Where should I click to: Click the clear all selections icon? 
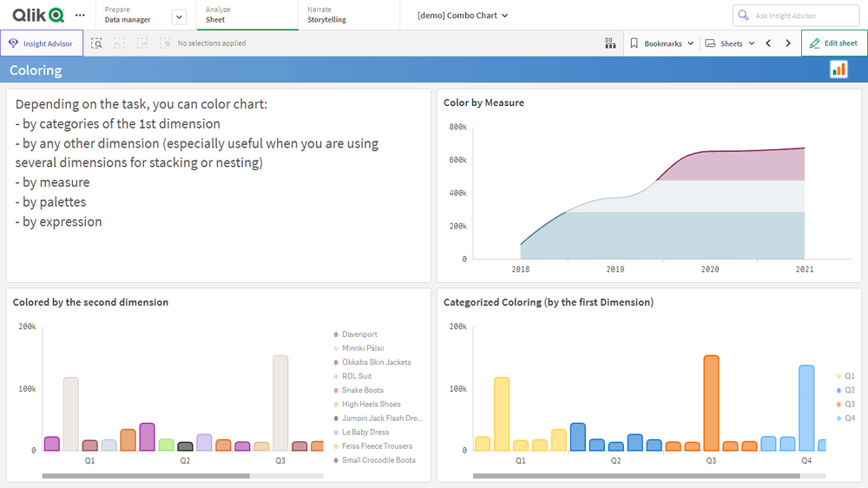164,43
